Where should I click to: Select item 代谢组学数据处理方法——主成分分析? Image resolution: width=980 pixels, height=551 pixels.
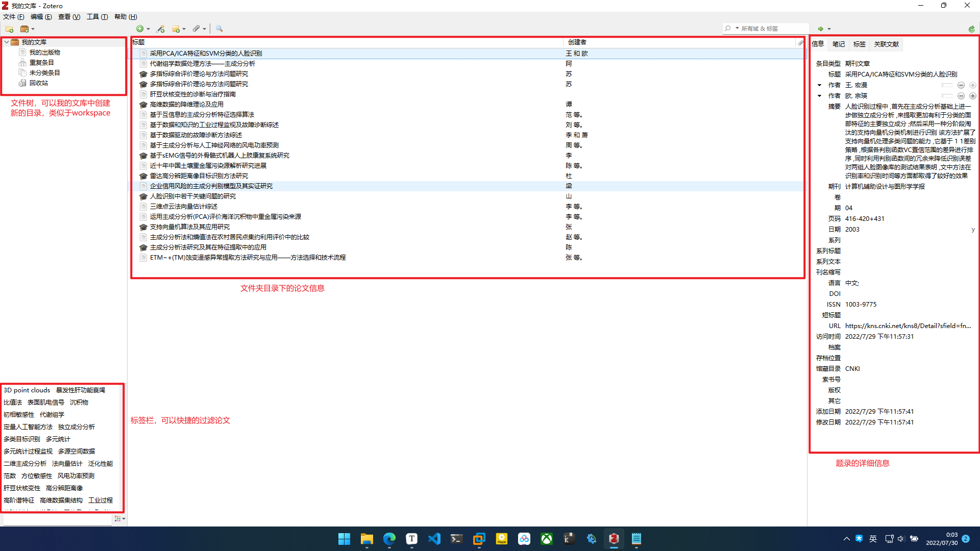202,64
